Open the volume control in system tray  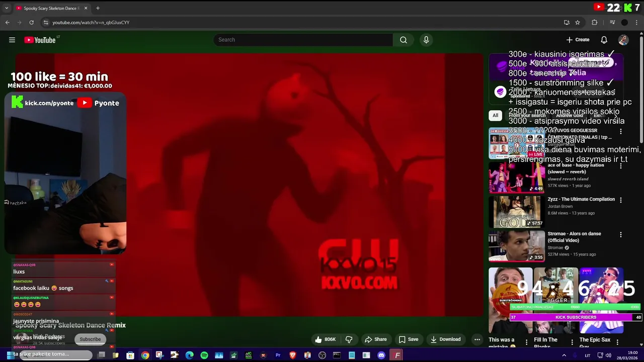click(x=608, y=355)
